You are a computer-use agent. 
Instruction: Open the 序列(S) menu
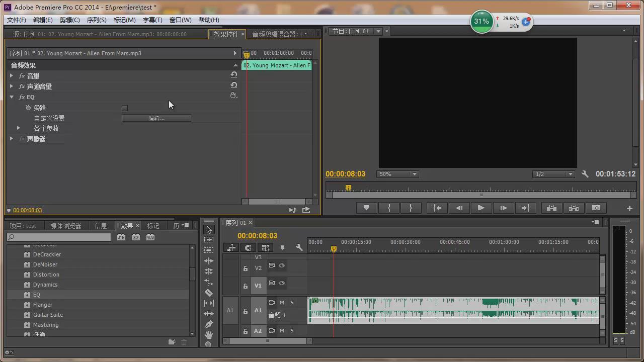[x=97, y=20]
